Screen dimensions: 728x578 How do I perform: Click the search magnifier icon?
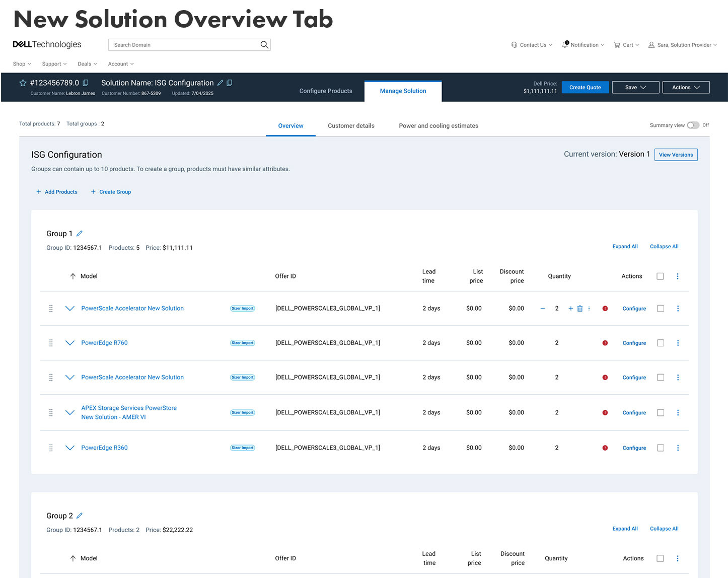264,45
